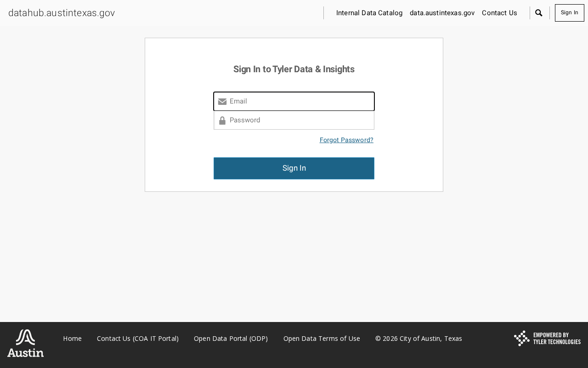Open Contact Us in the header

[499, 13]
